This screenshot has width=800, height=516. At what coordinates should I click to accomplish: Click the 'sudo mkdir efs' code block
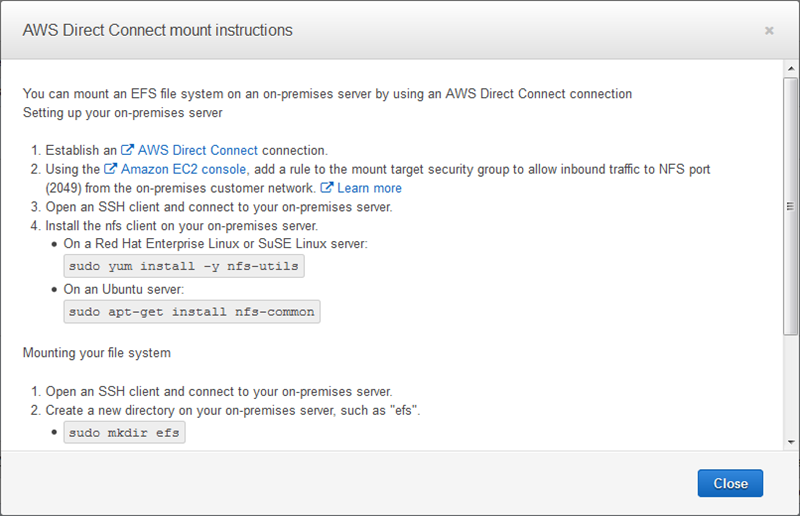pyautogui.click(x=125, y=432)
